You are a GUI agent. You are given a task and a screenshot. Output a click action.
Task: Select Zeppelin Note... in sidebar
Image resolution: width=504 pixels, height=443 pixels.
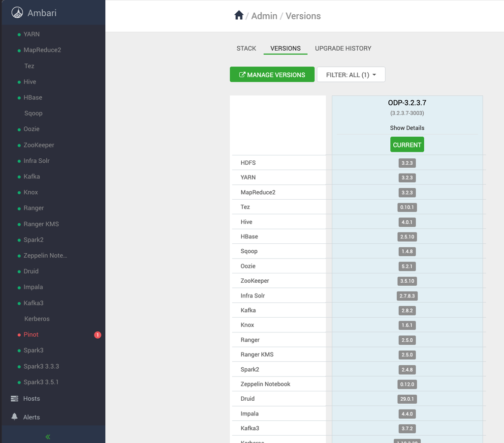(x=45, y=255)
